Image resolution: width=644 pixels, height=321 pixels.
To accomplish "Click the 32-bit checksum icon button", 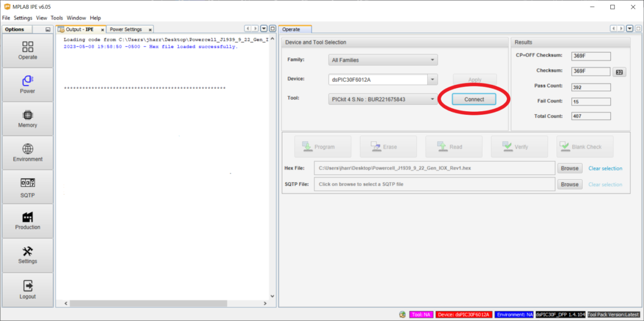I will point(619,72).
